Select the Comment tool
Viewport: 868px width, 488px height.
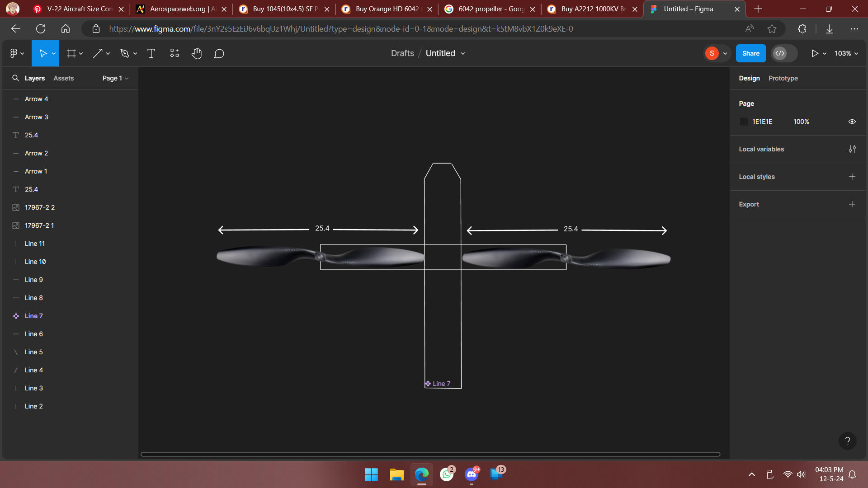[219, 53]
